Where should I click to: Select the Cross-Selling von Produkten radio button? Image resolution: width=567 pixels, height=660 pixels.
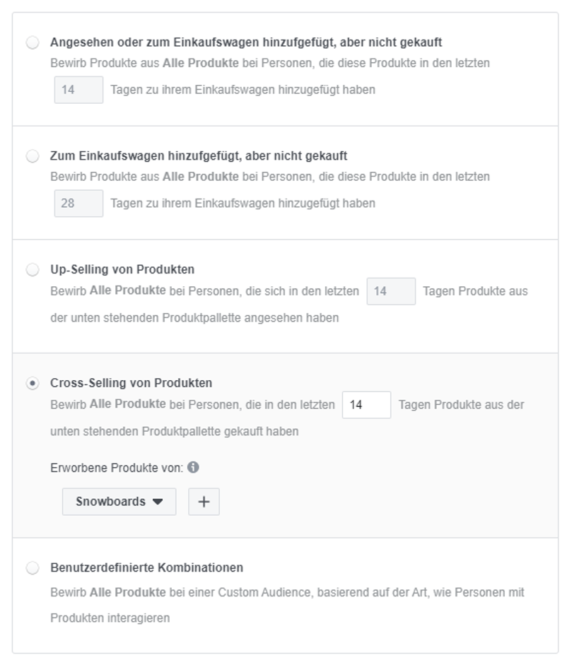[x=32, y=383]
